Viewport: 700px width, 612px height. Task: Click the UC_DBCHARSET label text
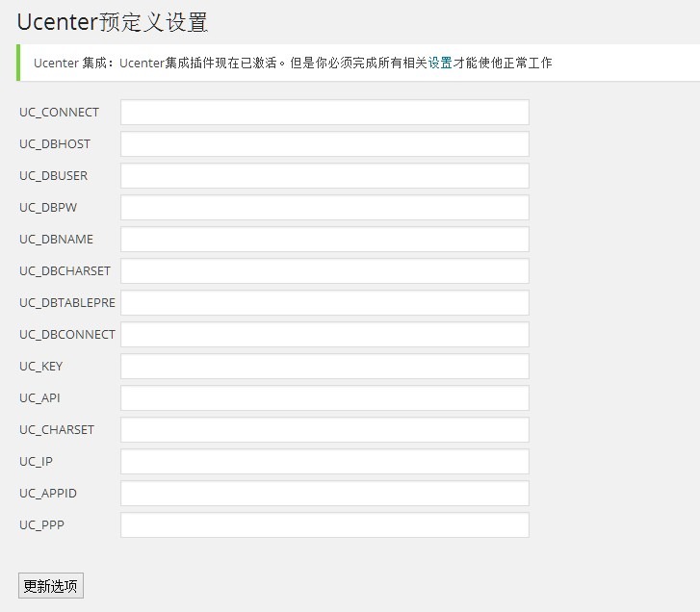coord(65,271)
